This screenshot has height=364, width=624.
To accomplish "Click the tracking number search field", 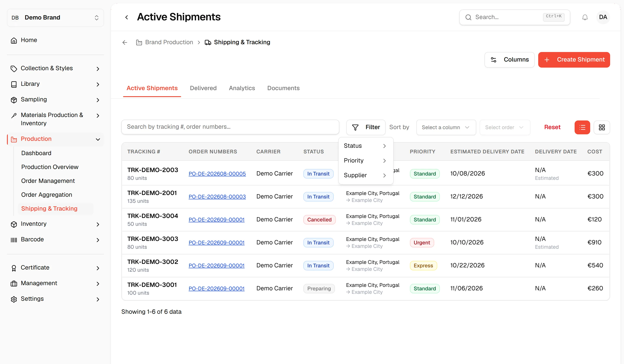I will (x=230, y=127).
